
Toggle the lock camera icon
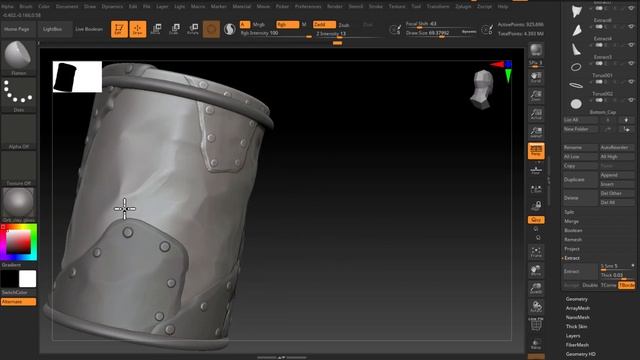click(x=536, y=206)
